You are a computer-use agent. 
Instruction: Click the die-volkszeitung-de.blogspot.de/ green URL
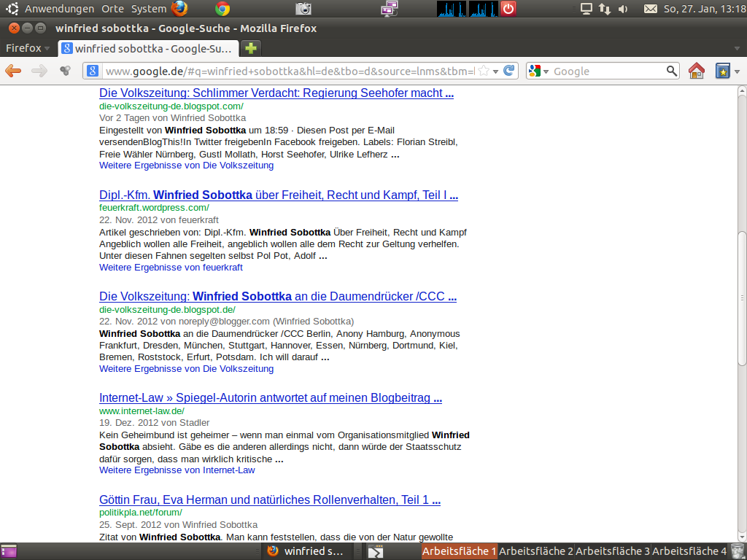167,309
